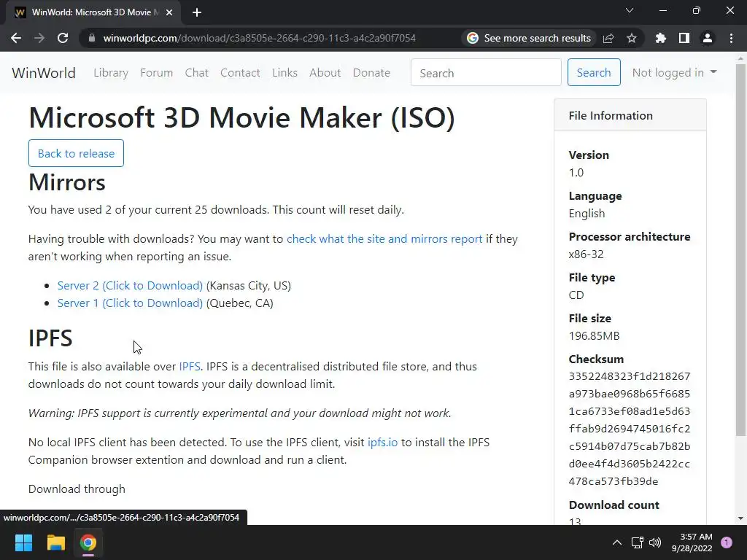This screenshot has width=747, height=560.
Task: Click the browser forward arrow
Action: pyautogui.click(x=39, y=38)
